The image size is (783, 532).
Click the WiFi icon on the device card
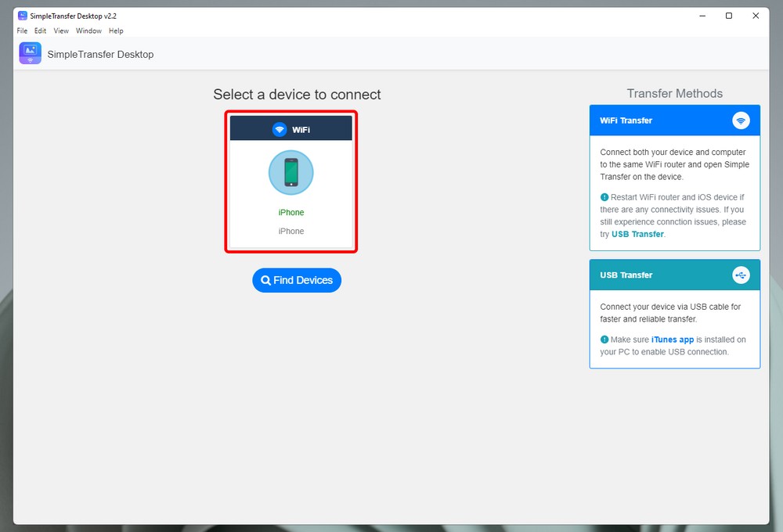280,129
